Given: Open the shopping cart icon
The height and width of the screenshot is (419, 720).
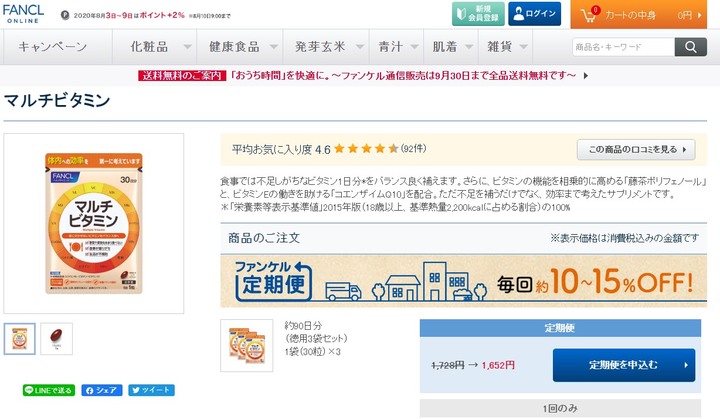Looking at the screenshot, I should pos(595,14).
